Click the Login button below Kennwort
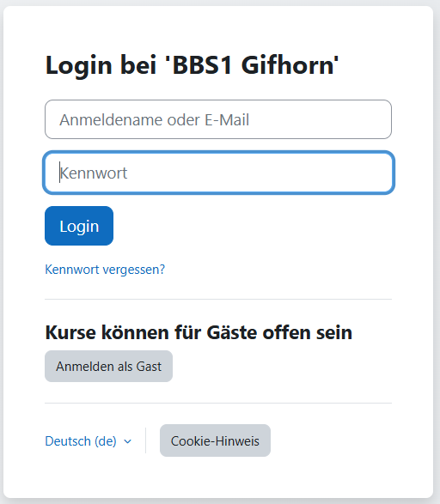 (x=79, y=226)
